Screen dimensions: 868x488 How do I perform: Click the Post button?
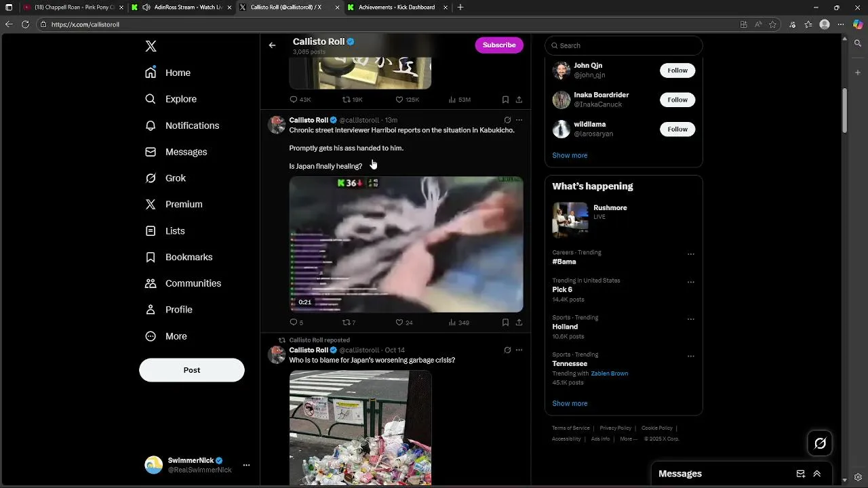coord(192,370)
